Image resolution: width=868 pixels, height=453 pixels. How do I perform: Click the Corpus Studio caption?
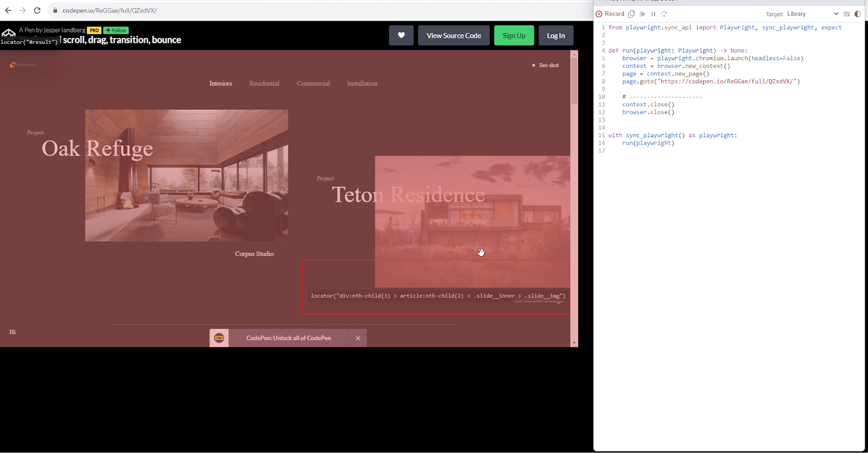(x=254, y=254)
